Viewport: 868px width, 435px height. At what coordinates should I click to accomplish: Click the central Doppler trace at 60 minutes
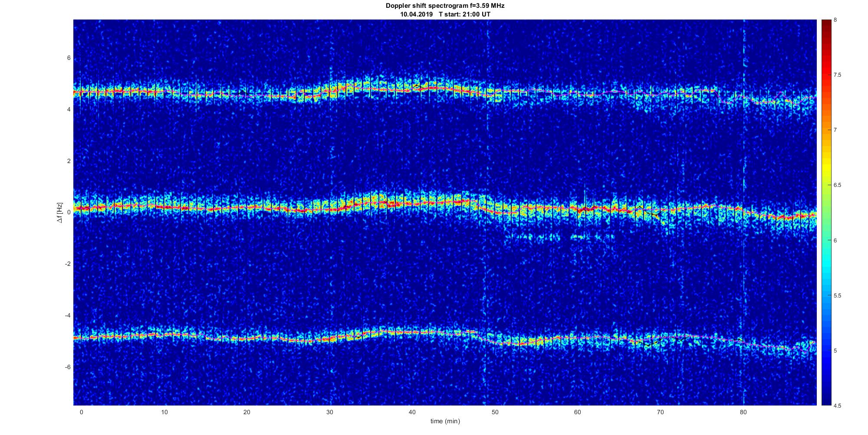tap(578, 209)
